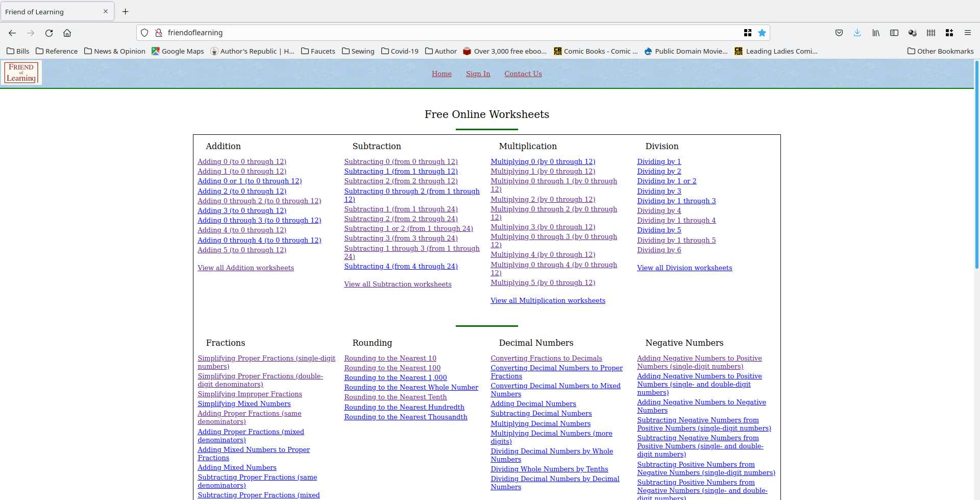Open Adding Negative Numbers to Negative Numbers
Viewport: 980px width, 500px height.
click(x=701, y=406)
